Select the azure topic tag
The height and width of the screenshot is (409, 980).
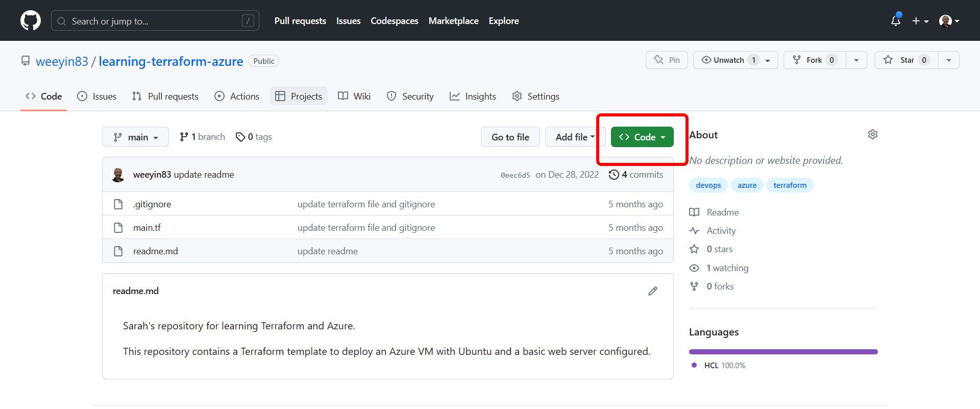tap(747, 185)
